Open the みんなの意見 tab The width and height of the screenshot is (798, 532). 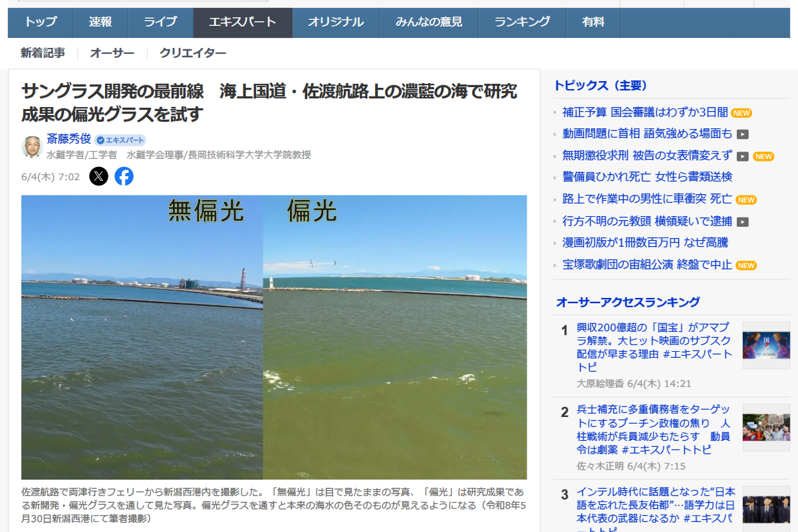(x=429, y=22)
